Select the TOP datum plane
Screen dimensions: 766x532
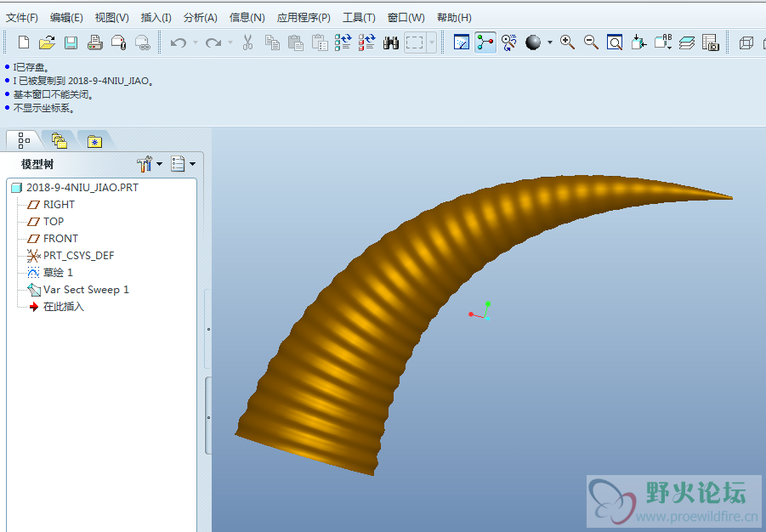(46, 222)
